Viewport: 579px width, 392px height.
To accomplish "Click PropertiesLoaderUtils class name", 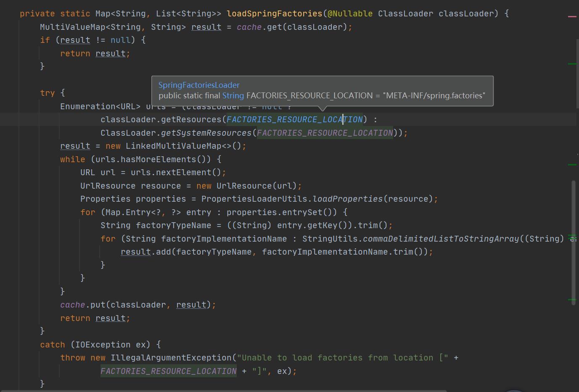I will point(254,199).
